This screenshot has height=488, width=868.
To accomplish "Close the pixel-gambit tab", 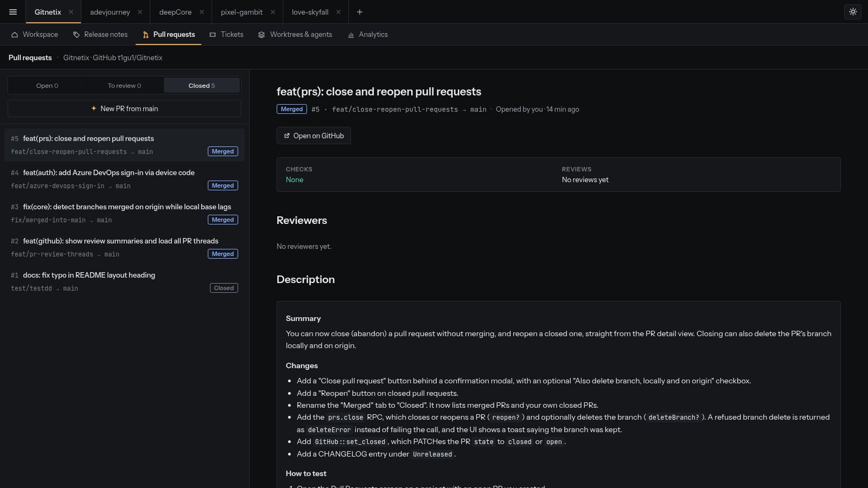I will point(272,12).
